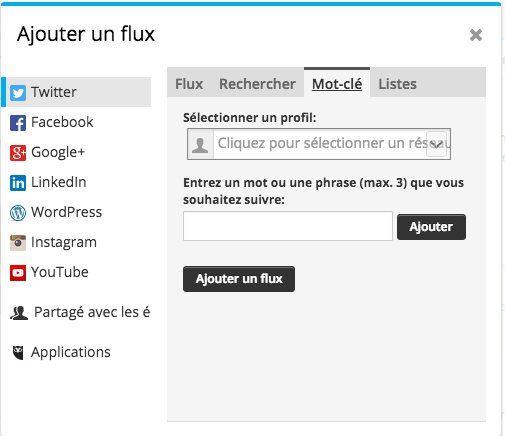
Task: Choose the Google+ icon in sidebar
Action: (x=18, y=153)
